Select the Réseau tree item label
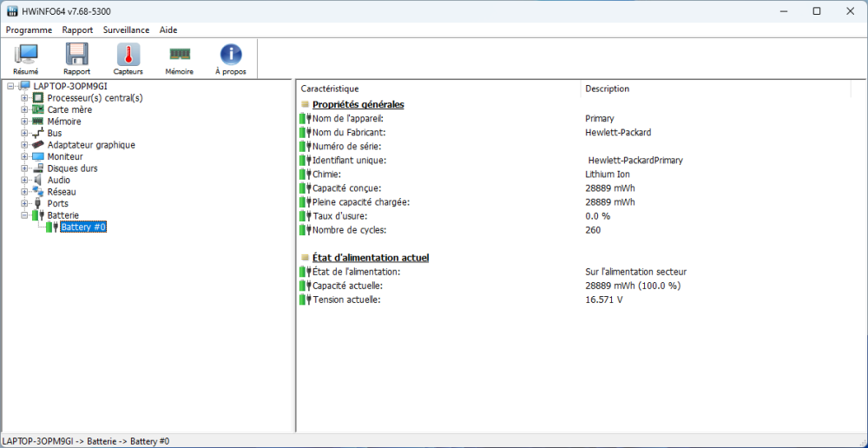The width and height of the screenshot is (868, 448). (62, 192)
